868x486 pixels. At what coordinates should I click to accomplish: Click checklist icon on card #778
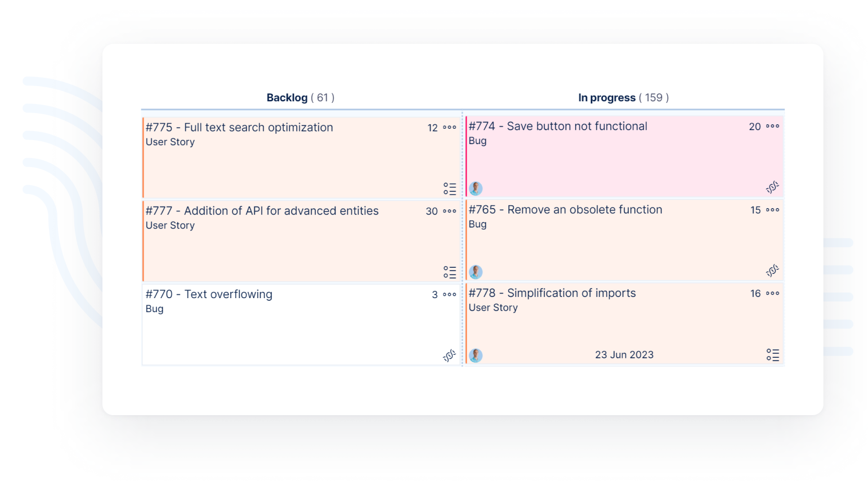[x=772, y=355]
